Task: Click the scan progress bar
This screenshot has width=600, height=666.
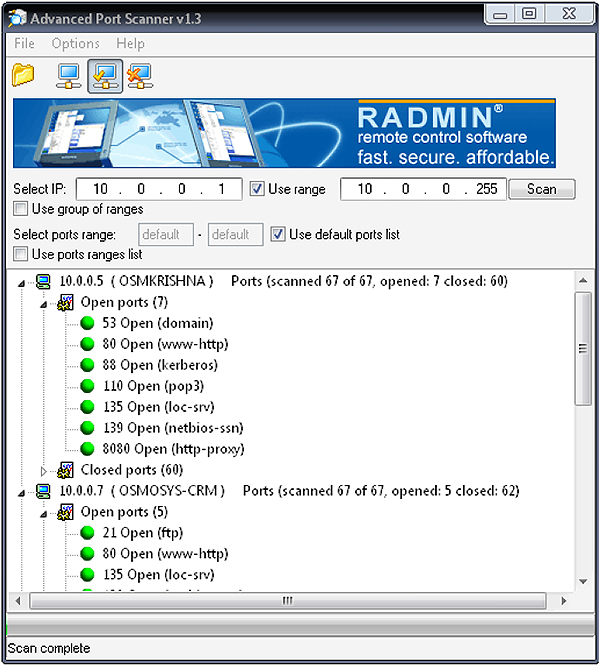Action: pyautogui.click(x=301, y=624)
